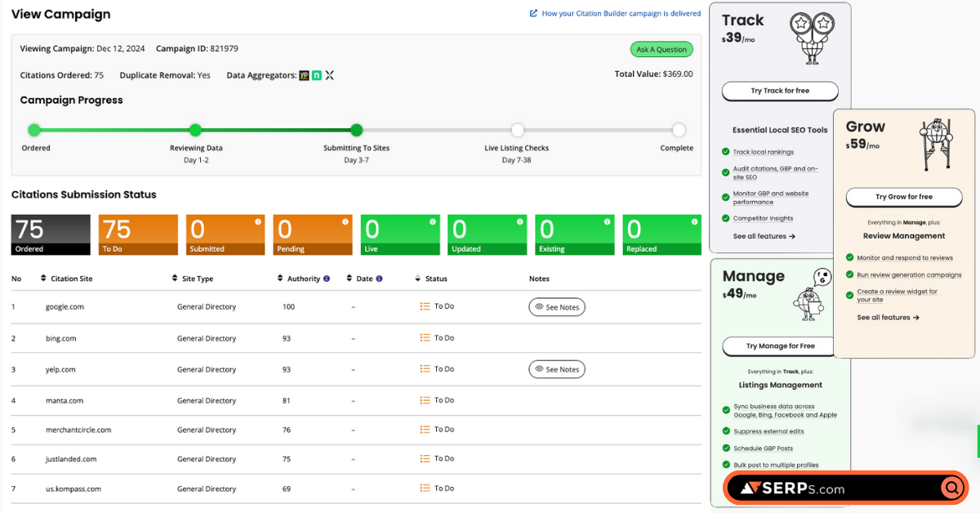This screenshot has height=513, width=980.
Task: Click the manta.com citation site
Action: point(65,400)
